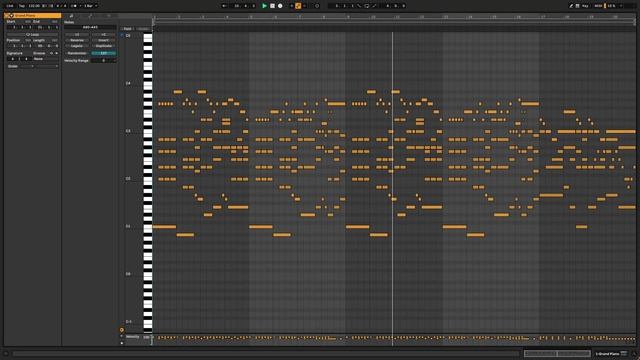Image resolution: width=640 pixels, height=360 pixels.
Task: Click the Tap tempo button
Action: (x=22, y=6)
